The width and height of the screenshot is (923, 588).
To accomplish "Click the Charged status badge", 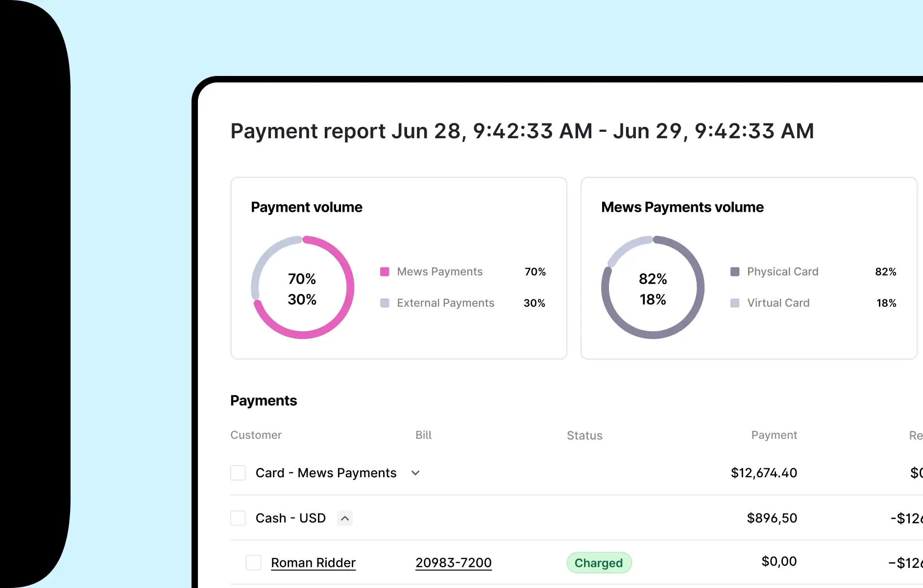I will tap(599, 563).
